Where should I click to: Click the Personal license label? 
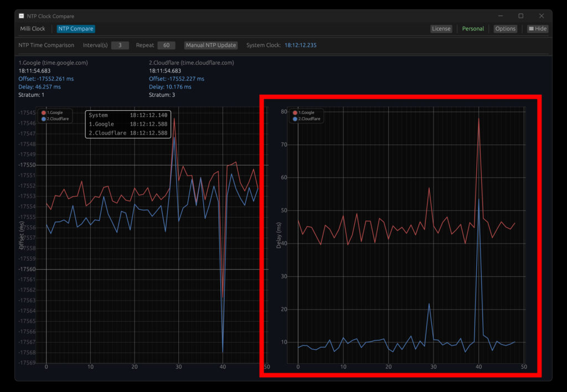point(473,29)
